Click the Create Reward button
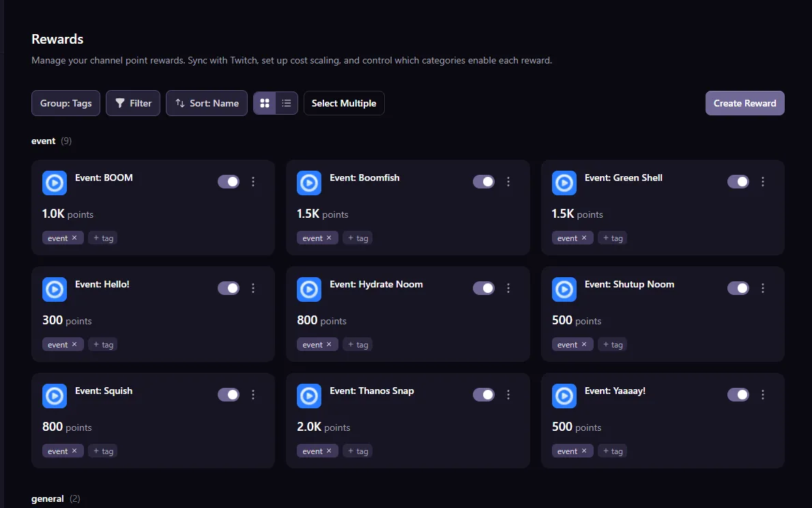 [x=744, y=102]
